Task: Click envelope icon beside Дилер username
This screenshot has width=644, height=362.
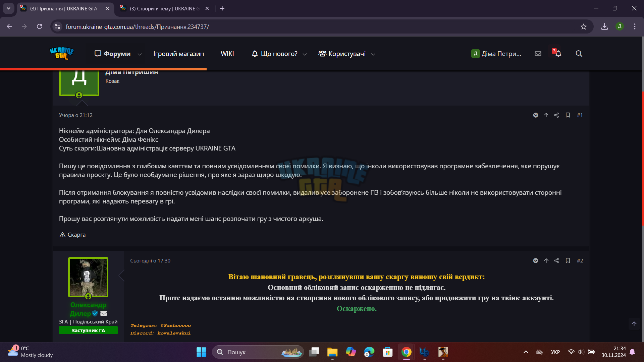Action: (x=104, y=313)
